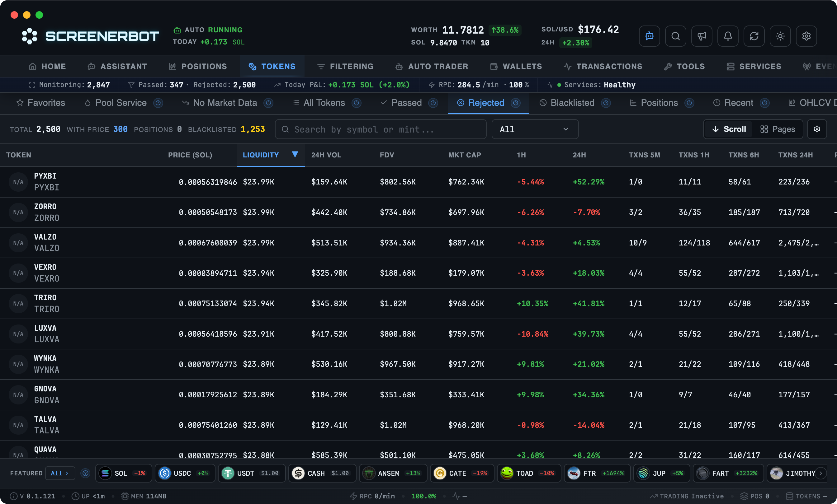Open the ZORRO token row
This screenshot has width=837, height=504.
pyautogui.click(x=418, y=212)
